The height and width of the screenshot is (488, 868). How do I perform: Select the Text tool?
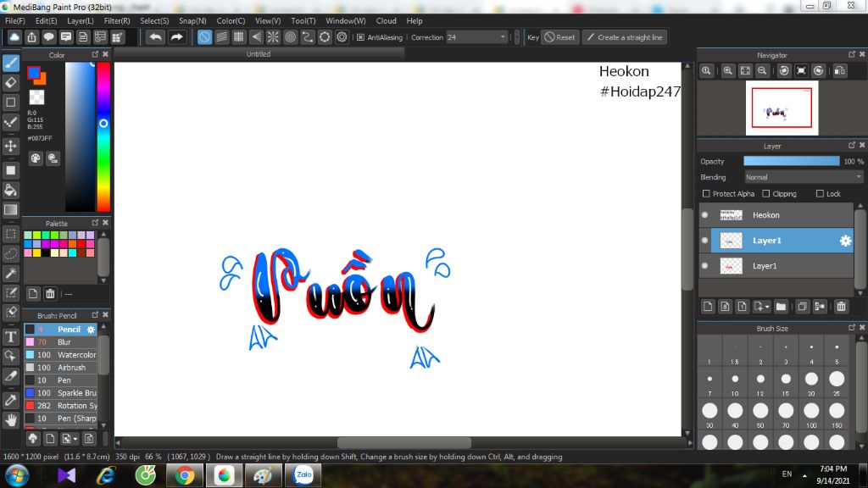click(10, 336)
